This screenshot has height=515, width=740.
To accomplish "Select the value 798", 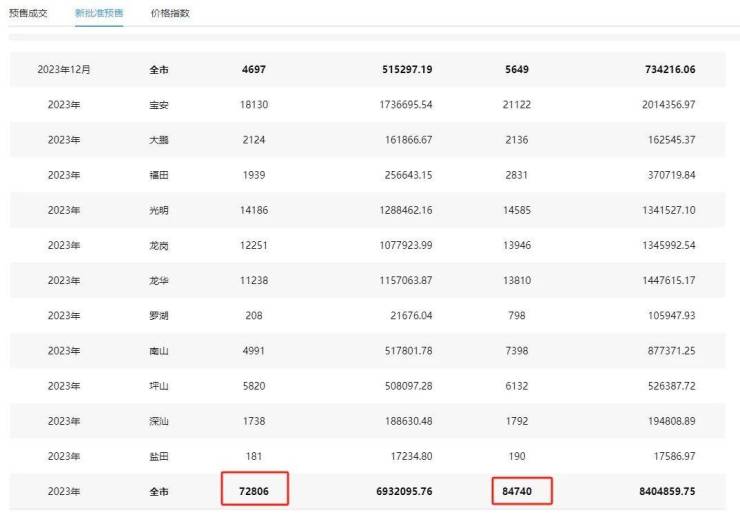I will [517, 316].
